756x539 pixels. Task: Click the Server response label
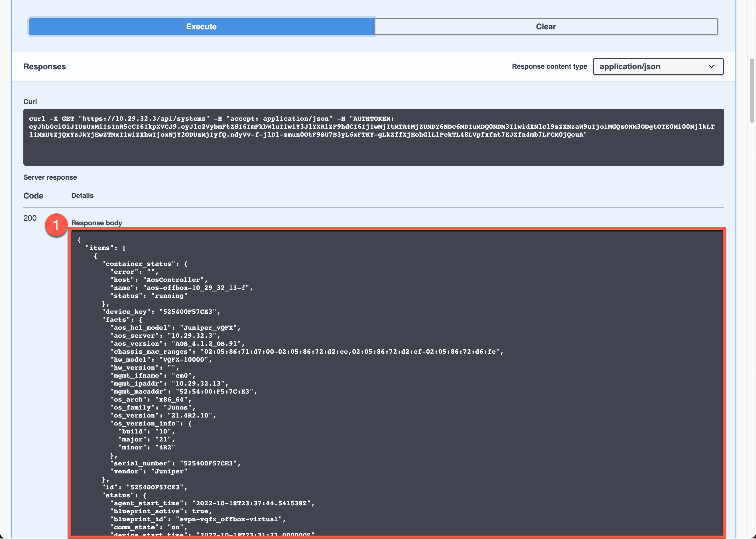click(x=50, y=177)
